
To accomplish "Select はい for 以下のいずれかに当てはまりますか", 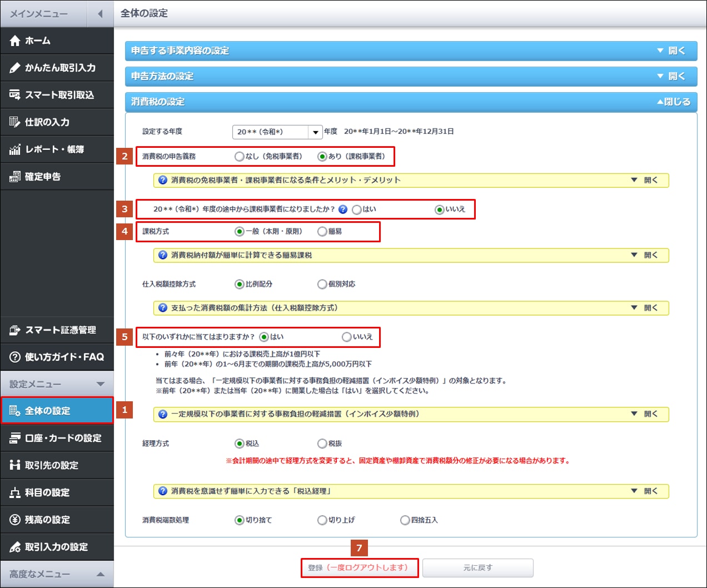I will pos(264,337).
